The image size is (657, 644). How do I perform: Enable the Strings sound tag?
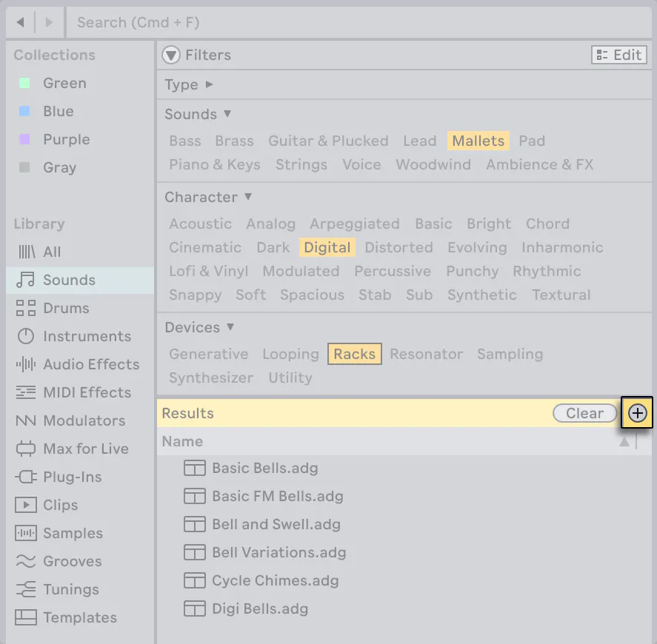coord(301,164)
